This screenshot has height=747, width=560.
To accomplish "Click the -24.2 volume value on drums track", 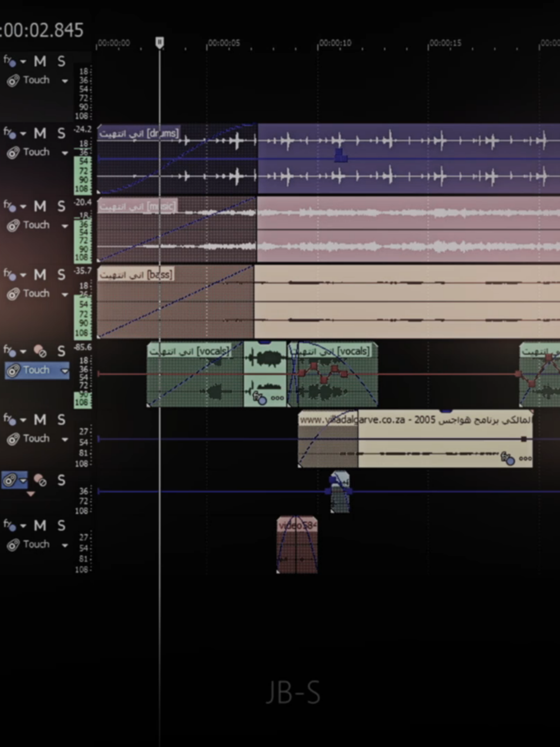I will pyautogui.click(x=83, y=129).
